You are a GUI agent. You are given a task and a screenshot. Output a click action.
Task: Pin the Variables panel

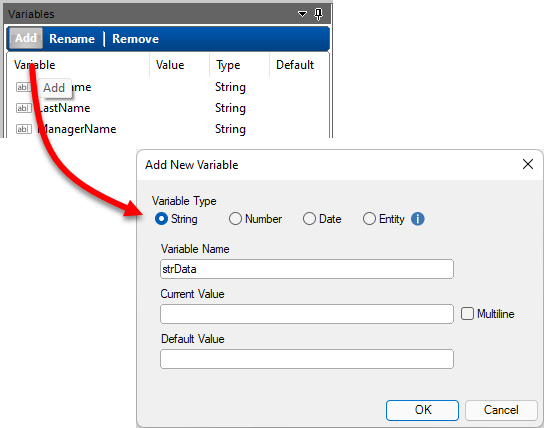coord(318,14)
